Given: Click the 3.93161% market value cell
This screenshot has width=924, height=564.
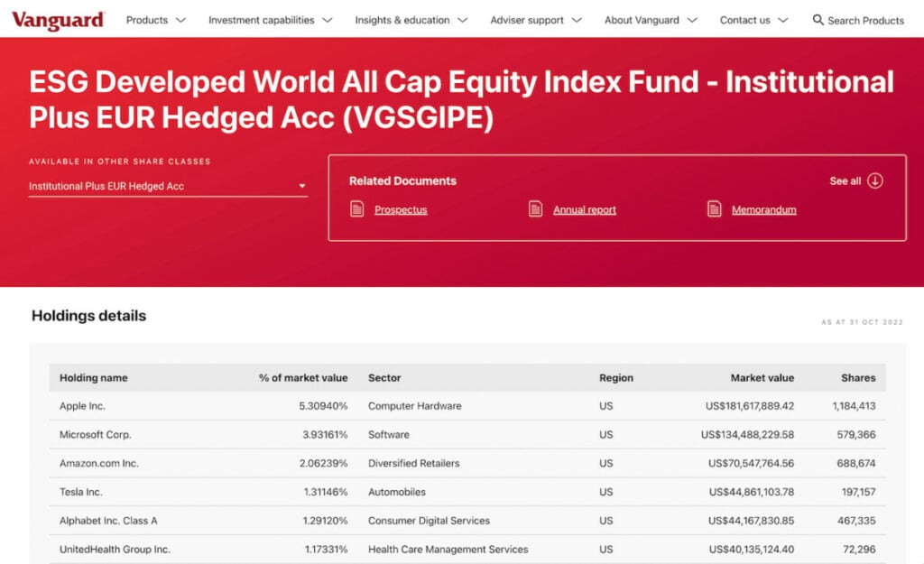Looking at the screenshot, I should 325,435.
